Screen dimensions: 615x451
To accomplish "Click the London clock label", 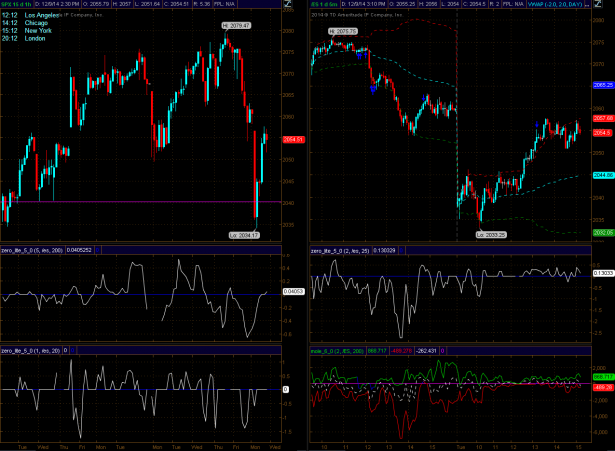I will click(35, 38).
